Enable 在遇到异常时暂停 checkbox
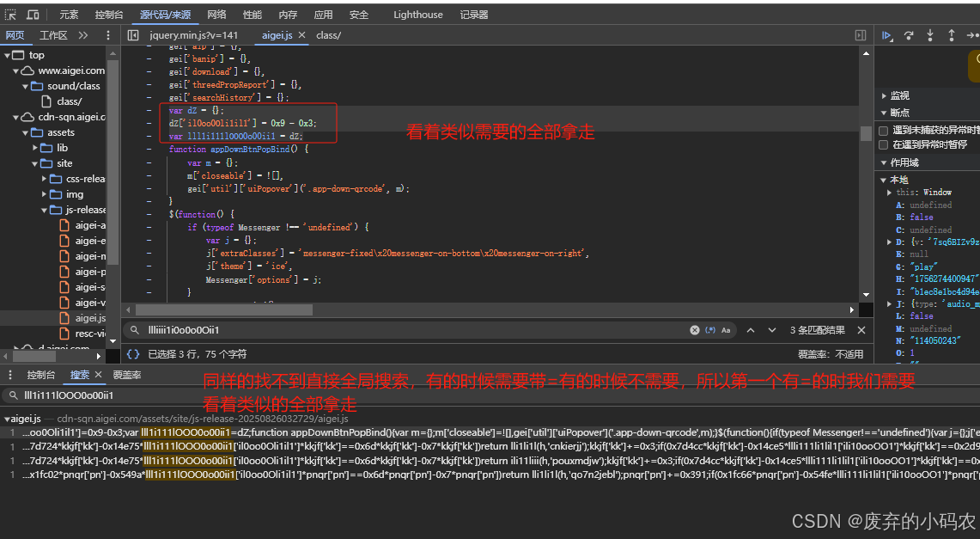The height and width of the screenshot is (539, 980). click(x=883, y=144)
